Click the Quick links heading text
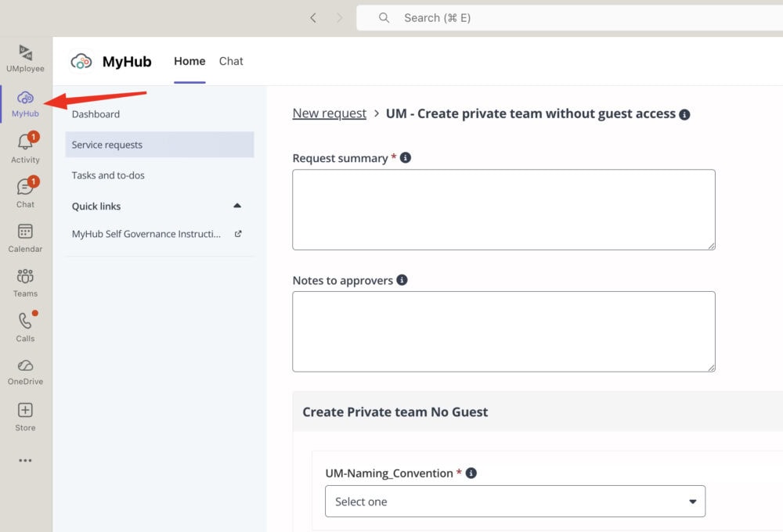This screenshot has height=532, width=783. point(96,206)
